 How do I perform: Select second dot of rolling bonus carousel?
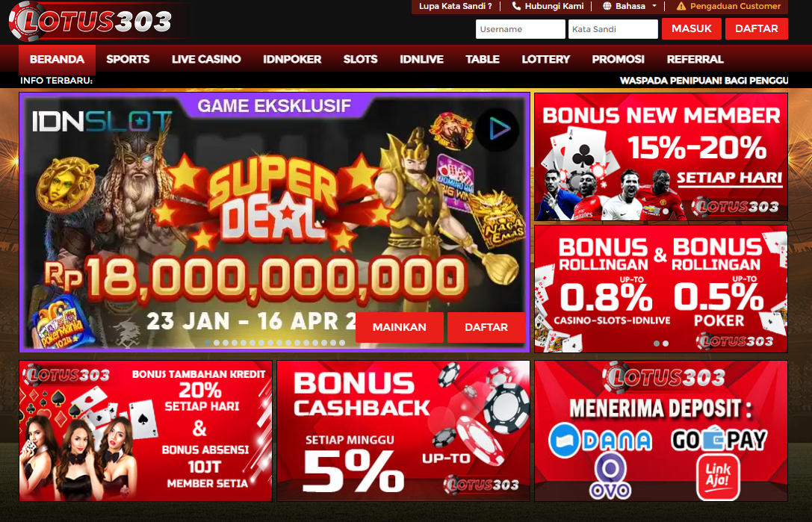pos(666,344)
